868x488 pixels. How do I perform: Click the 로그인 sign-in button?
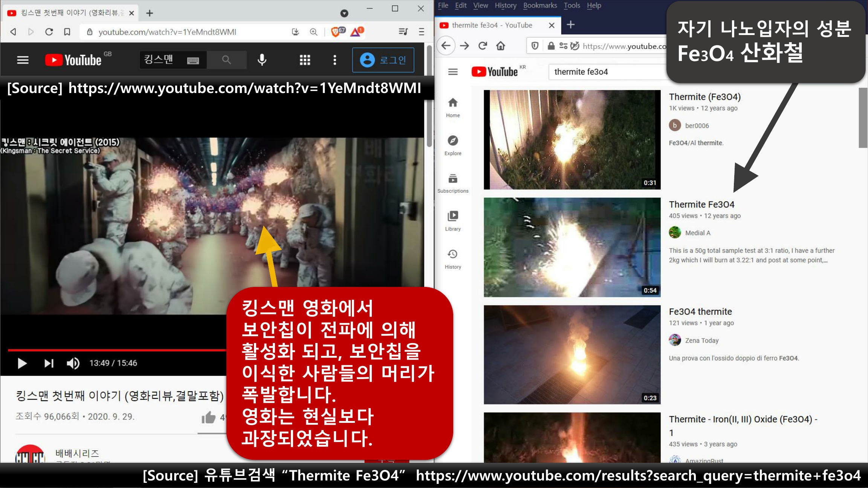pyautogui.click(x=383, y=60)
